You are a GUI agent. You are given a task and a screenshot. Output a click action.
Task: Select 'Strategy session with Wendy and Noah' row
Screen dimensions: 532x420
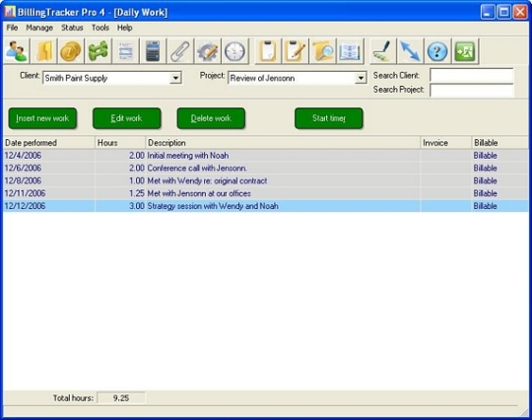click(x=266, y=206)
